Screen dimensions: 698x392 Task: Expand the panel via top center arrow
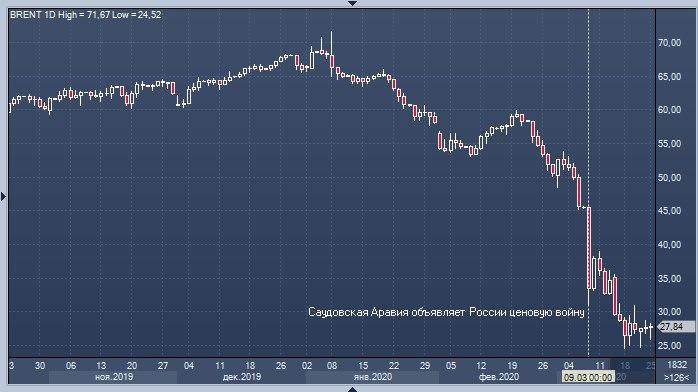352,3
